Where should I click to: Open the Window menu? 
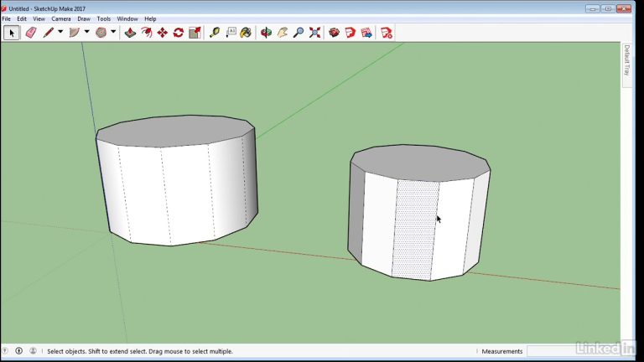click(127, 18)
